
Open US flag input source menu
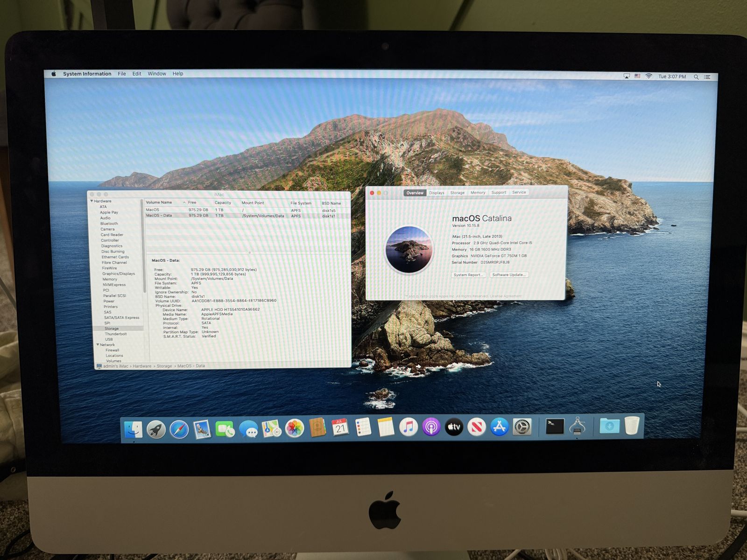coord(637,76)
